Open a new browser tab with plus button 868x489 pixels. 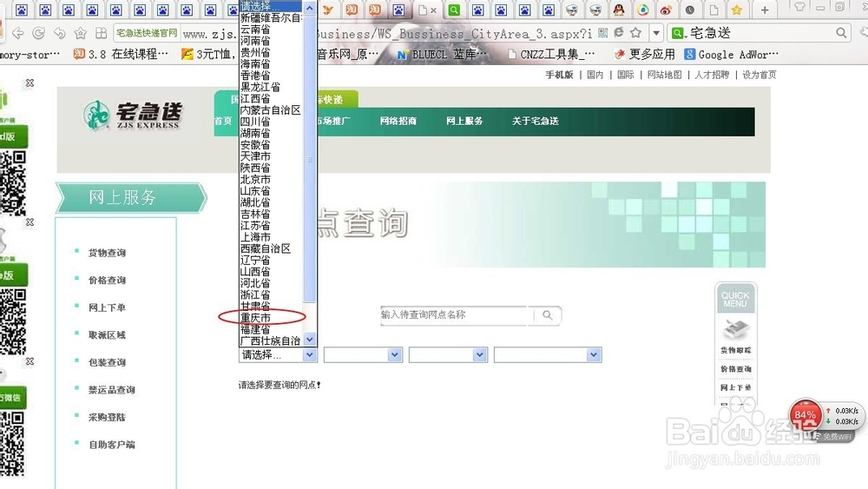click(x=765, y=10)
